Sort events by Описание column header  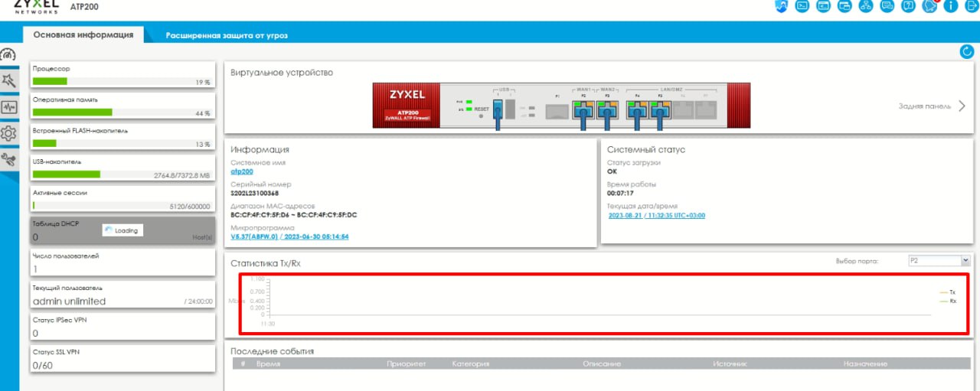click(x=601, y=364)
